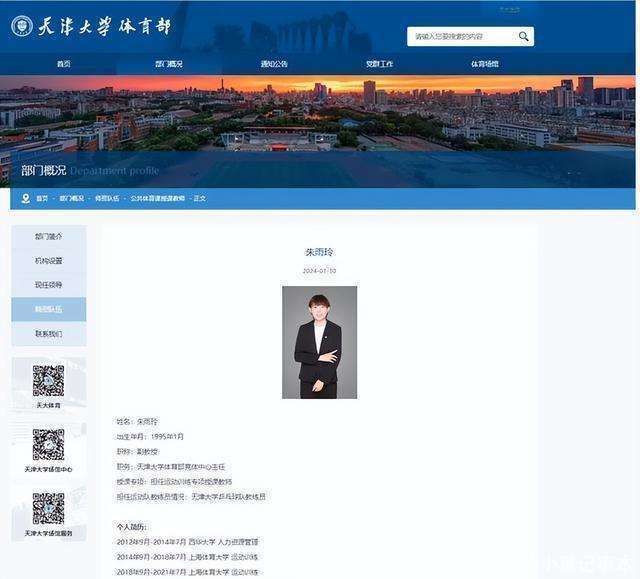Click the 师资队伍 breadcrumb link
Viewport: 640px width, 579px height.
click(107, 198)
